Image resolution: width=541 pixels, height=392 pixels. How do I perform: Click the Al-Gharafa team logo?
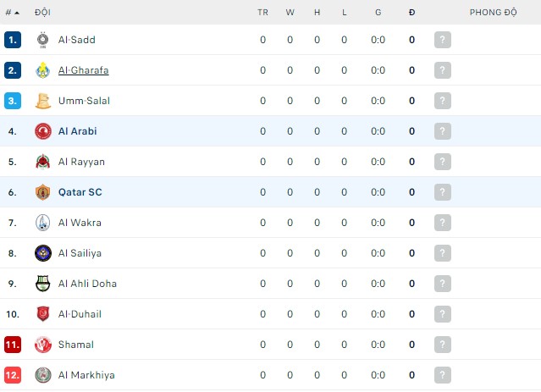point(42,70)
